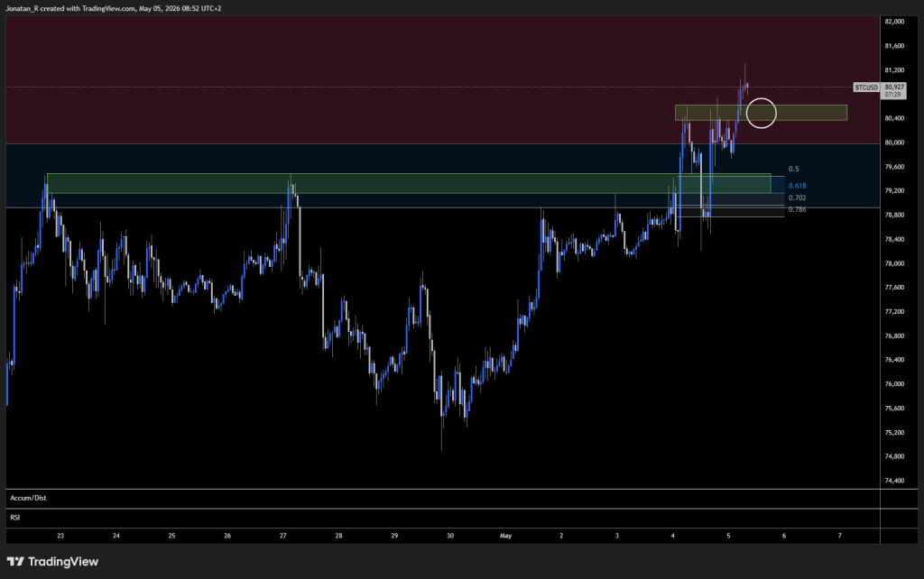Click the Jonatan_R created with TradingView.com header text

(x=114, y=8)
